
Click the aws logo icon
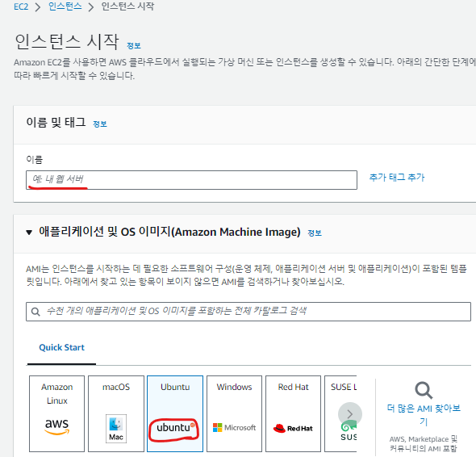click(x=56, y=426)
